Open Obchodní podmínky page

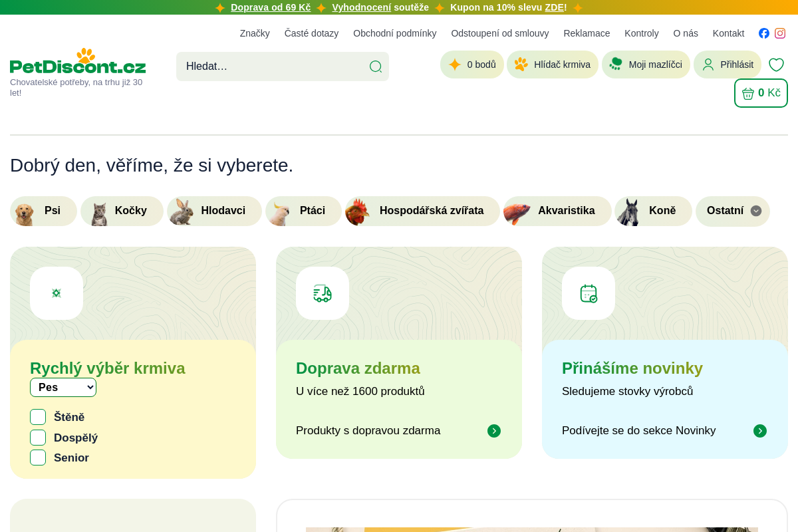tap(395, 33)
